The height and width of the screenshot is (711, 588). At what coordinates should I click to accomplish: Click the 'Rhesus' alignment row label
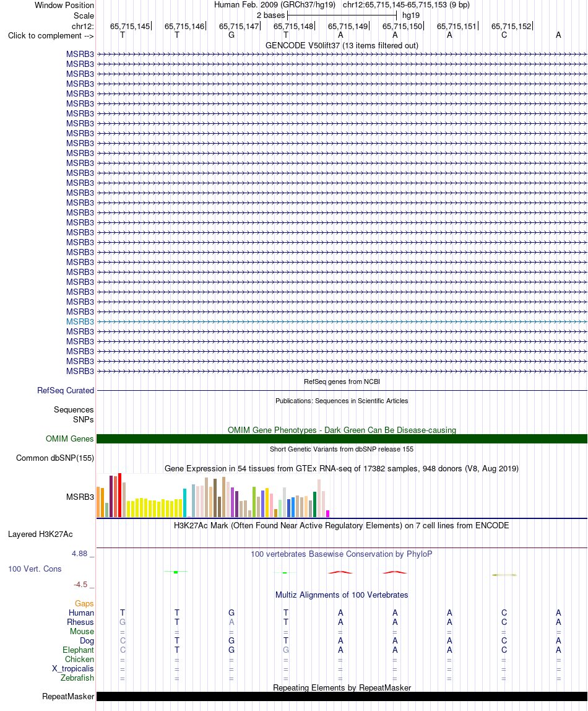pyautogui.click(x=80, y=622)
